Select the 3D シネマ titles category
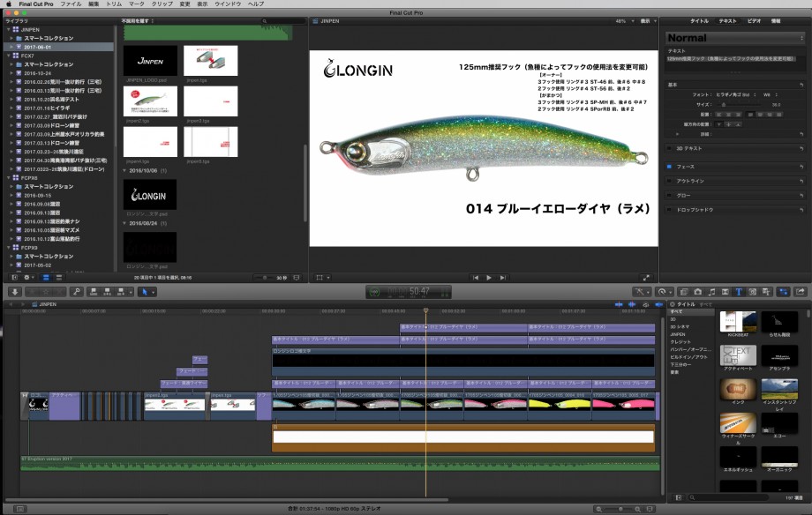Screen dimensions: 812x515 click(x=680, y=326)
